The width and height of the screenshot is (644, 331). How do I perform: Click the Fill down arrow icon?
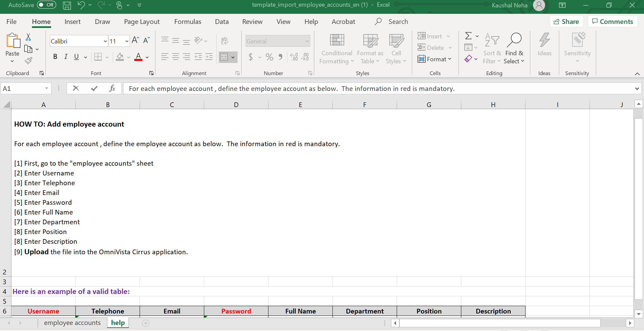point(468,47)
